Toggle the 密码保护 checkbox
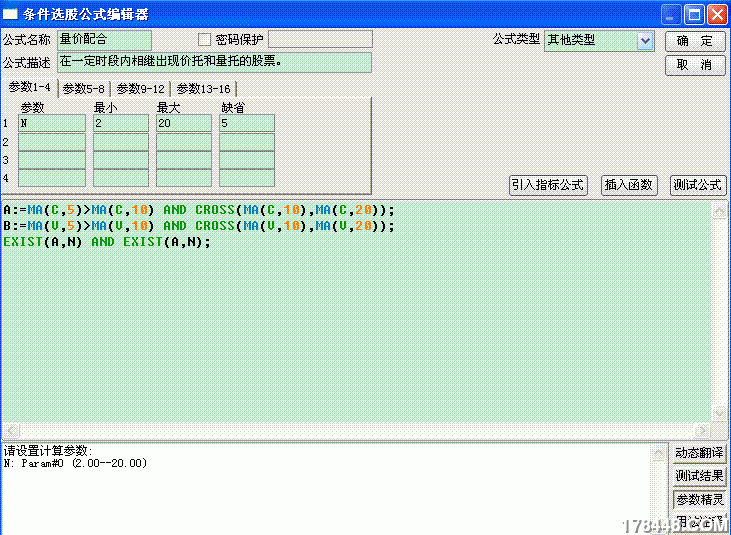 pyautogui.click(x=204, y=40)
